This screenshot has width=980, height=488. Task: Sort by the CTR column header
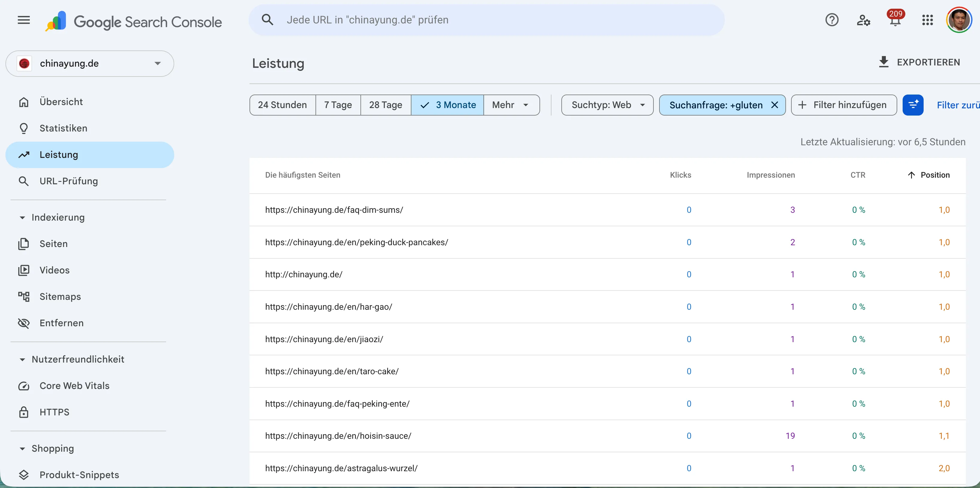pos(858,175)
